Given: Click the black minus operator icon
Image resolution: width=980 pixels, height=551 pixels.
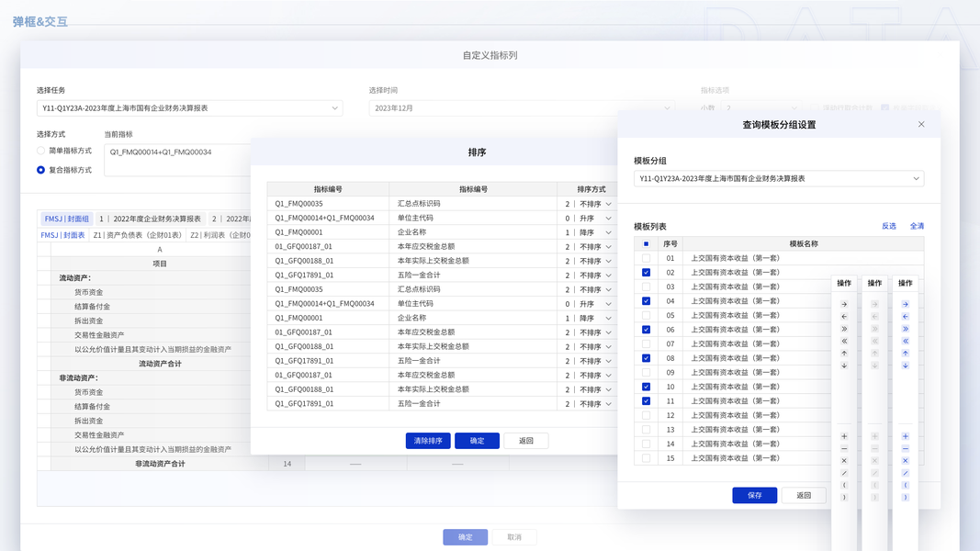Looking at the screenshot, I should [x=844, y=448].
